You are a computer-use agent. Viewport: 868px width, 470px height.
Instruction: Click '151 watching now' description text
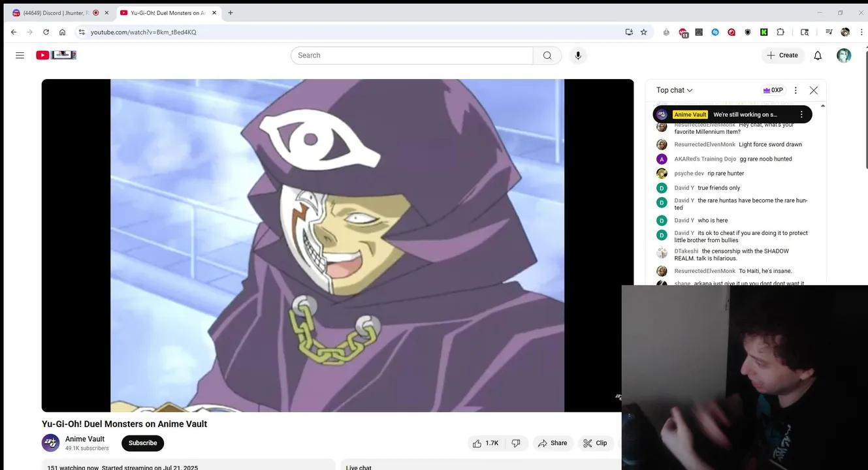(x=72, y=467)
